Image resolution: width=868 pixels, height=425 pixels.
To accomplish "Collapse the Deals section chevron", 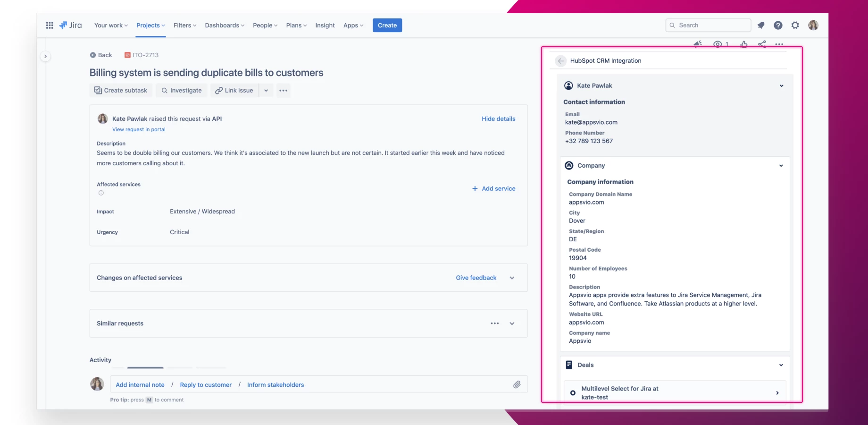I will tap(781, 365).
